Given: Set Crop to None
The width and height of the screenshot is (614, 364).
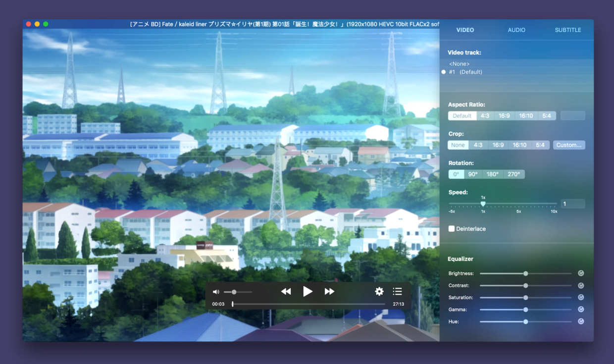Looking at the screenshot, I should point(458,145).
